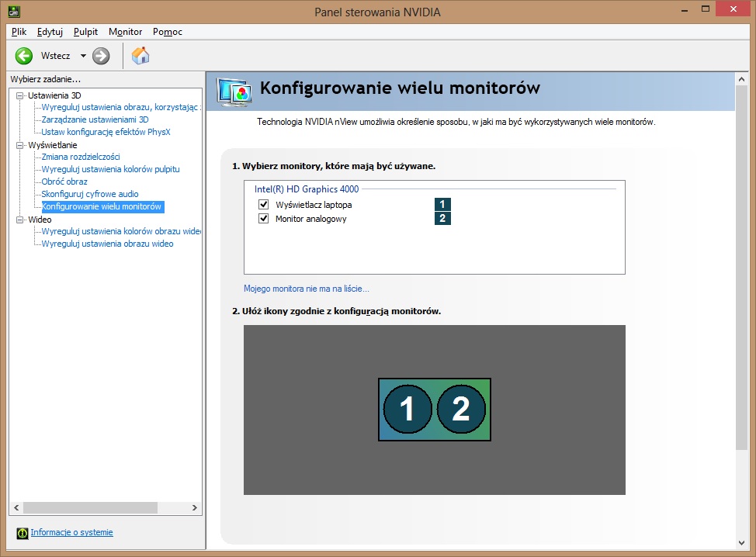
Task: Click Wyświetlacz laptopa label text
Action: tap(314, 205)
